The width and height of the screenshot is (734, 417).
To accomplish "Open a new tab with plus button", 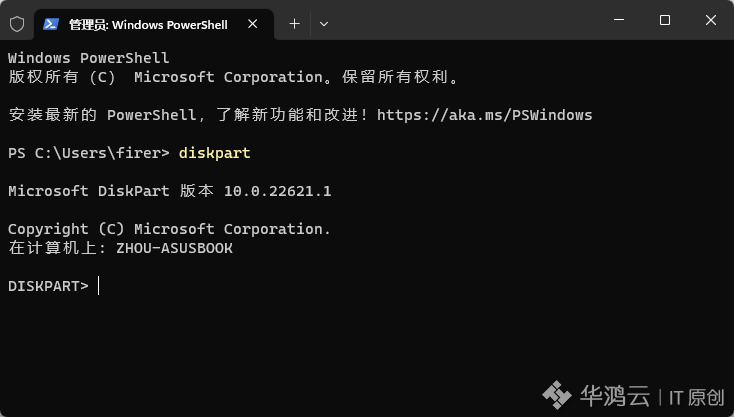I will (294, 24).
